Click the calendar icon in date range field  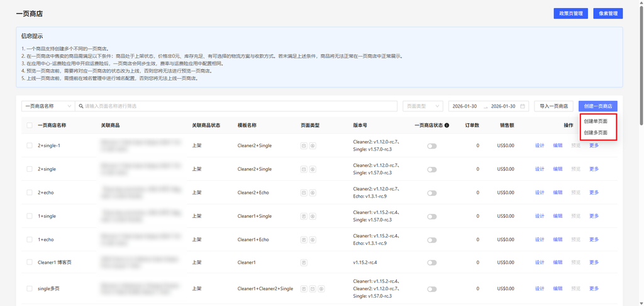click(x=523, y=106)
